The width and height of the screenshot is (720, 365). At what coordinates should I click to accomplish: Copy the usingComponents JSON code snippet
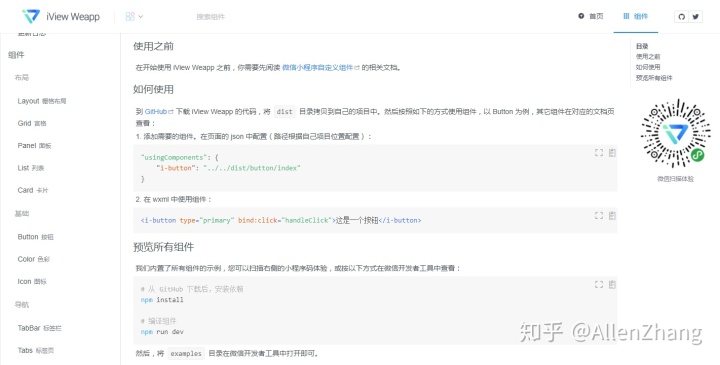point(612,152)
